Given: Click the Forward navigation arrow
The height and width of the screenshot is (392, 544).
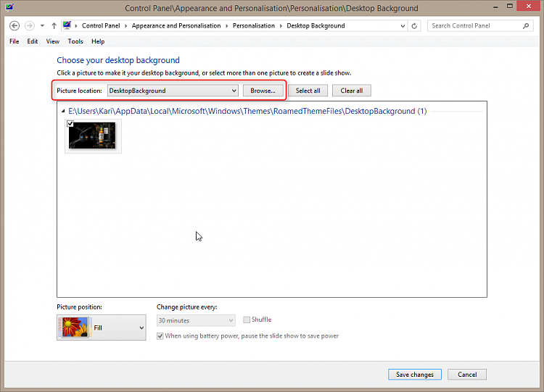Looking at the screenshot, I should 30,25.
